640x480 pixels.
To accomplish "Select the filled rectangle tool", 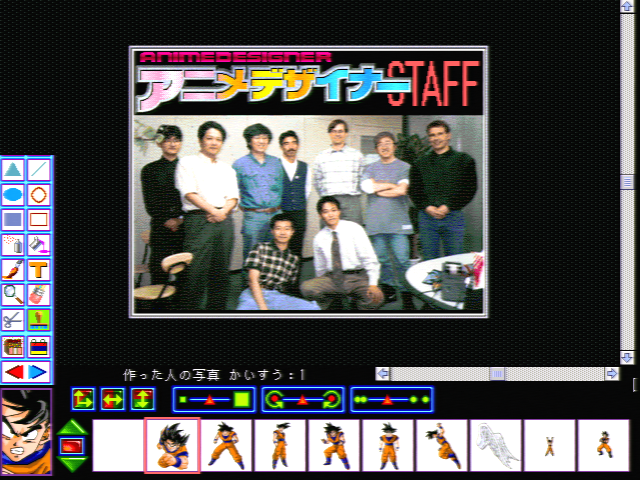I will tap(13, 220).
